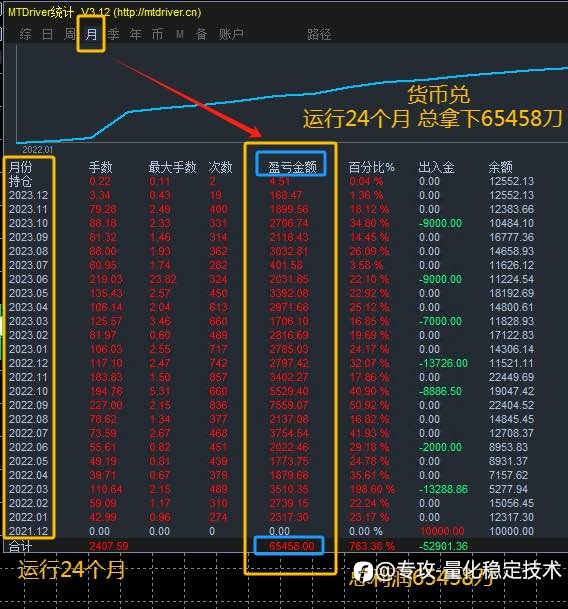Select the 月 monthly statistics tab
Viewport: 568px width, 609px height.
(91, 34)
